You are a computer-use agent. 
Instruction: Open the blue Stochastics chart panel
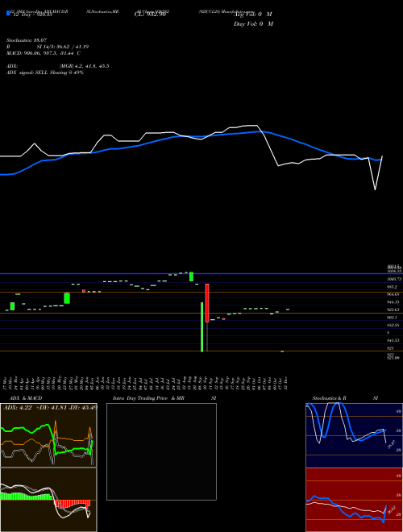[354, 435]
